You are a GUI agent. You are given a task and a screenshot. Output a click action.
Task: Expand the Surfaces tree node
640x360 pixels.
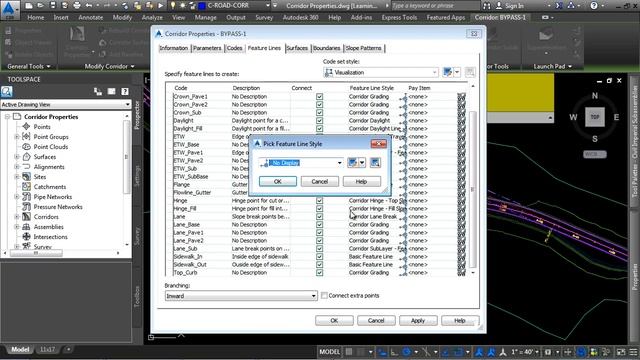[17, 157]
